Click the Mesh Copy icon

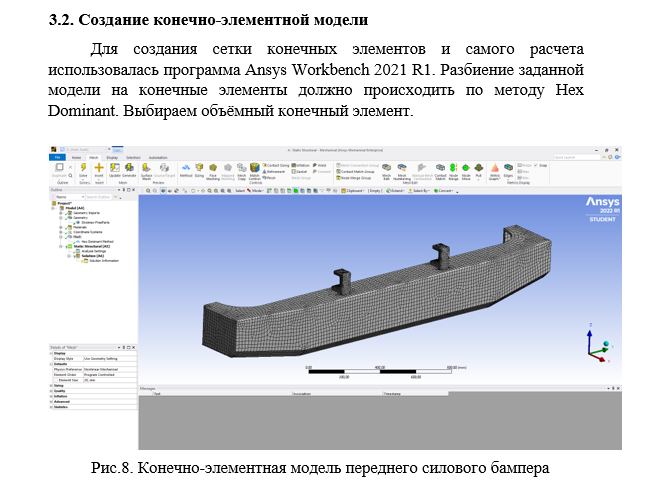[241, 168]
